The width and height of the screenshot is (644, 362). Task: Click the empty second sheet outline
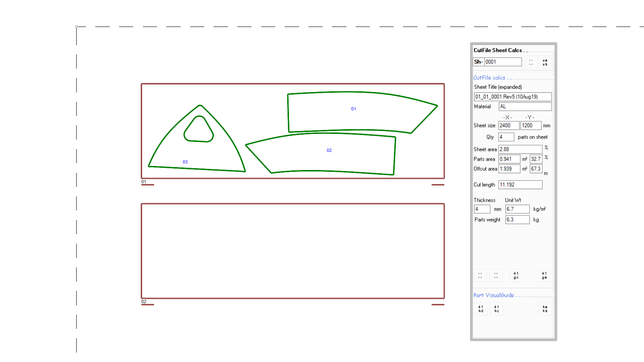coord(293,251)
